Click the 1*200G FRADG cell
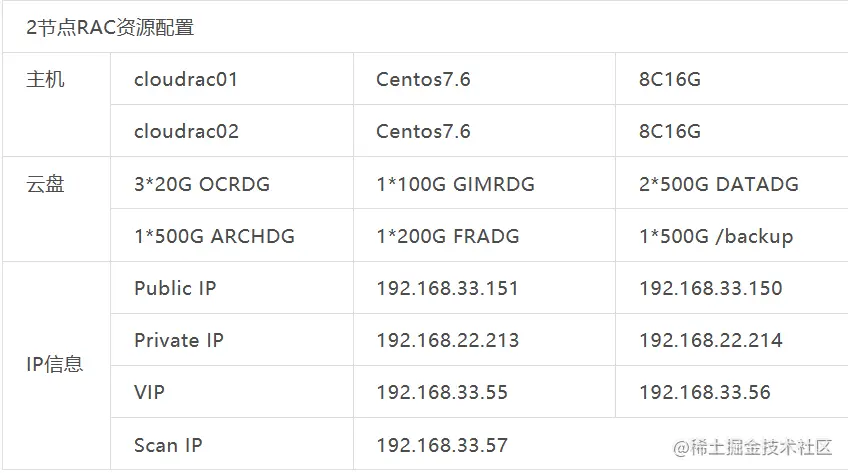 pyautogui.click(x=485, y=236)
